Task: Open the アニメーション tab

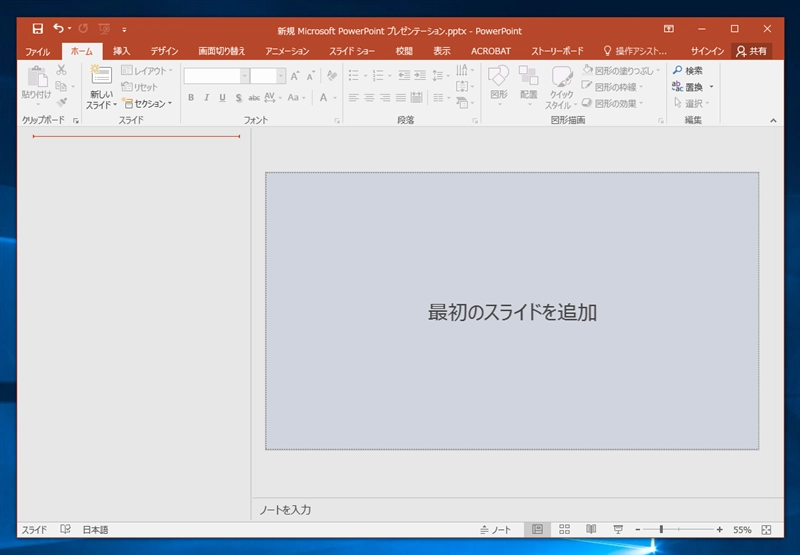Action: [x=287, y=51]
